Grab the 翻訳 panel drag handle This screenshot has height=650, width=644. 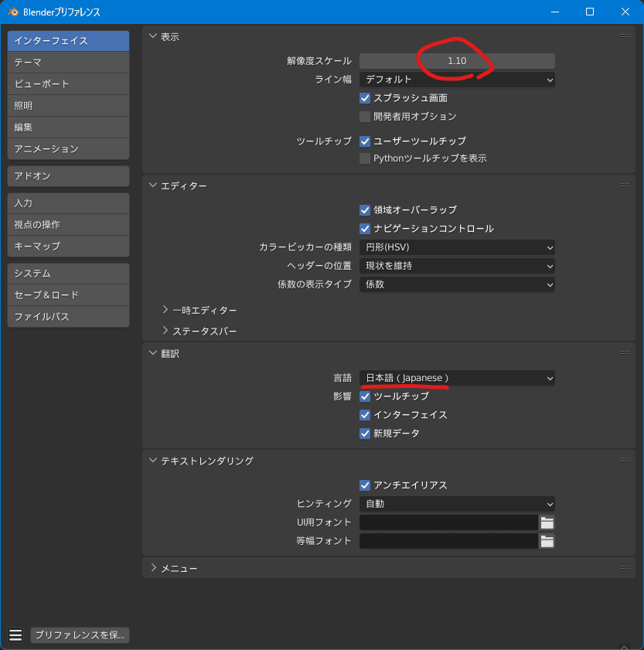click(x=625, y=353)
